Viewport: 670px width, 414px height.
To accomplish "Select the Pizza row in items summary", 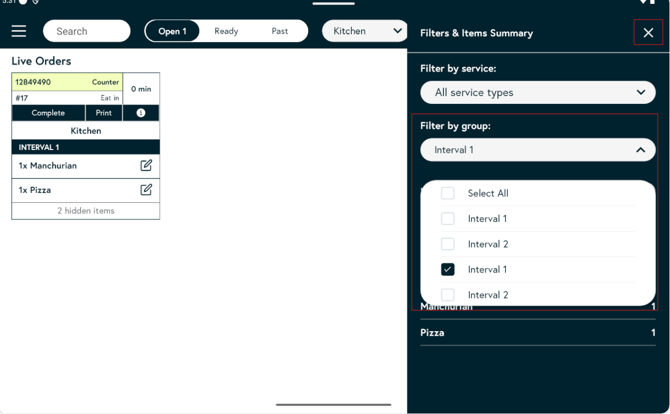I will pyautogui.click(x=537, y=332).
